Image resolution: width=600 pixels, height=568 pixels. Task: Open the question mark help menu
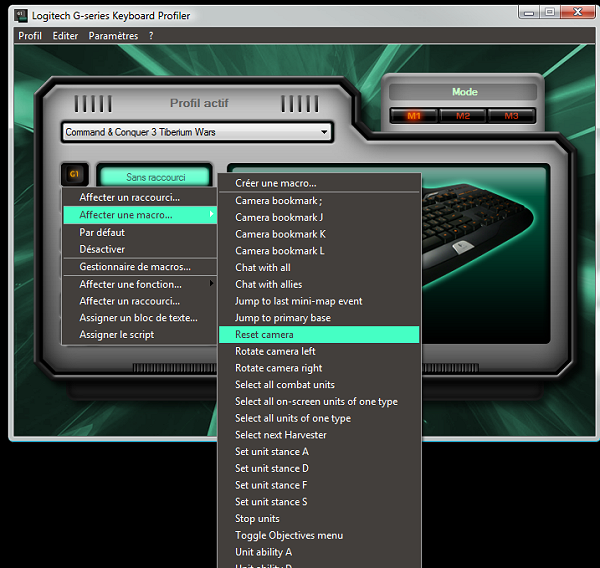point(151,36)
